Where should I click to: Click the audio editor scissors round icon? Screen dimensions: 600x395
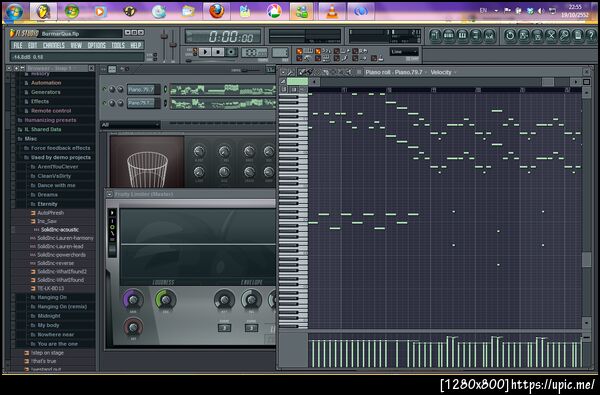[x=551, y=36]
